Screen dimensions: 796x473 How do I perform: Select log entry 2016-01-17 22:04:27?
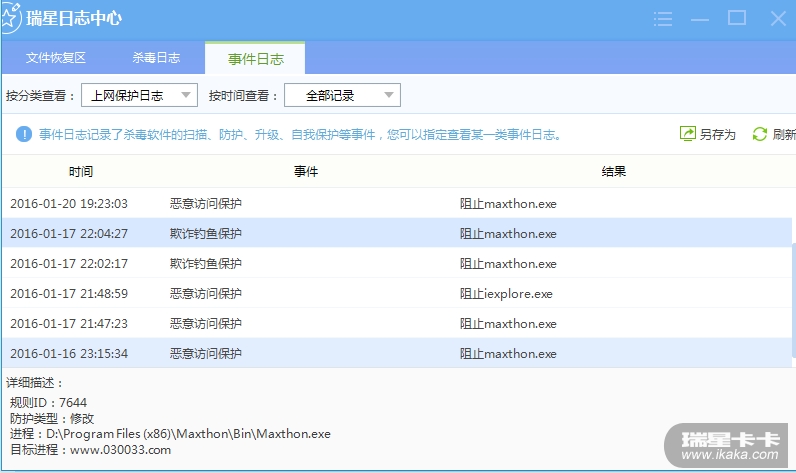click(x=397, y=233)
